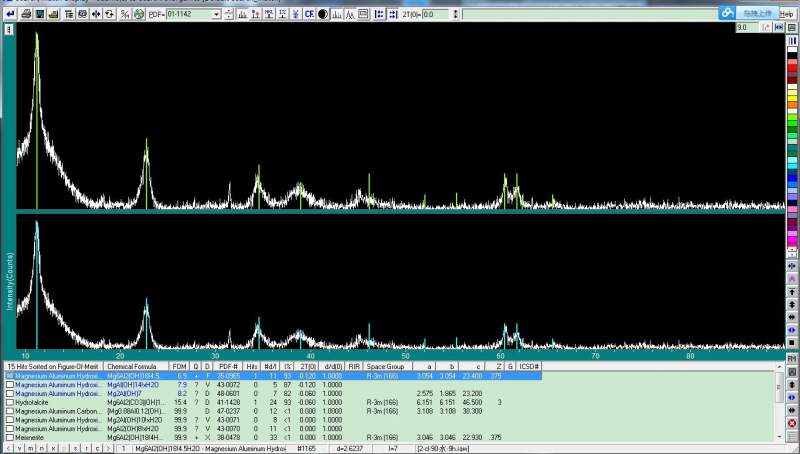Sort hits by the FOM column header
The width and height of the screenshot is (800, 454).
click(x=179, y=366)
